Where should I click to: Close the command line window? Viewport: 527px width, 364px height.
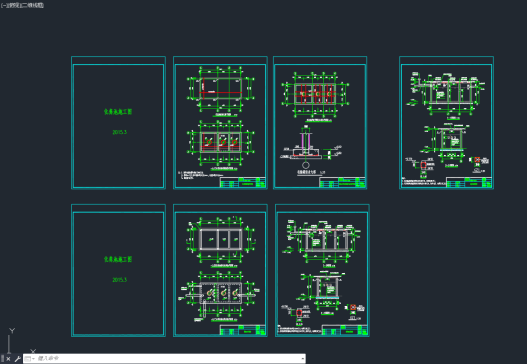(8, 359)
